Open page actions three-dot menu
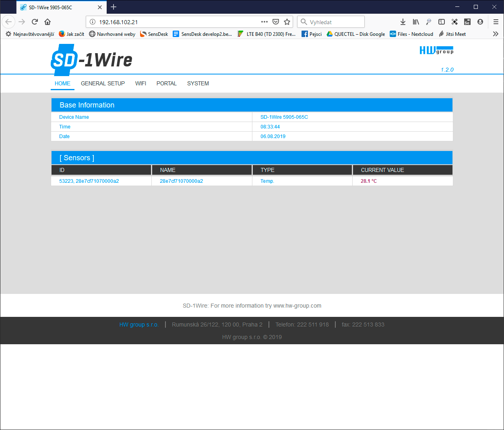Viewport: 504px width, 430px height. 264,22
